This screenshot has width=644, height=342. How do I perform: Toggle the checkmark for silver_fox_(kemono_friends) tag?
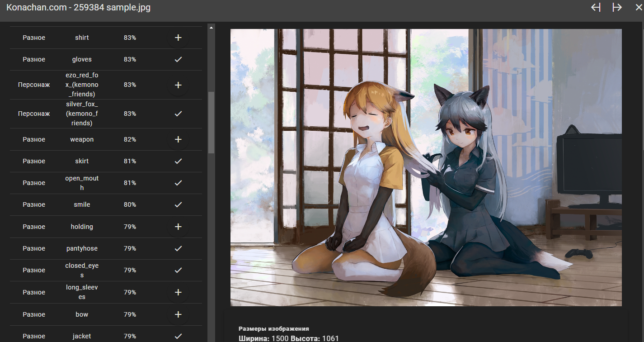(x=178, y=114)
